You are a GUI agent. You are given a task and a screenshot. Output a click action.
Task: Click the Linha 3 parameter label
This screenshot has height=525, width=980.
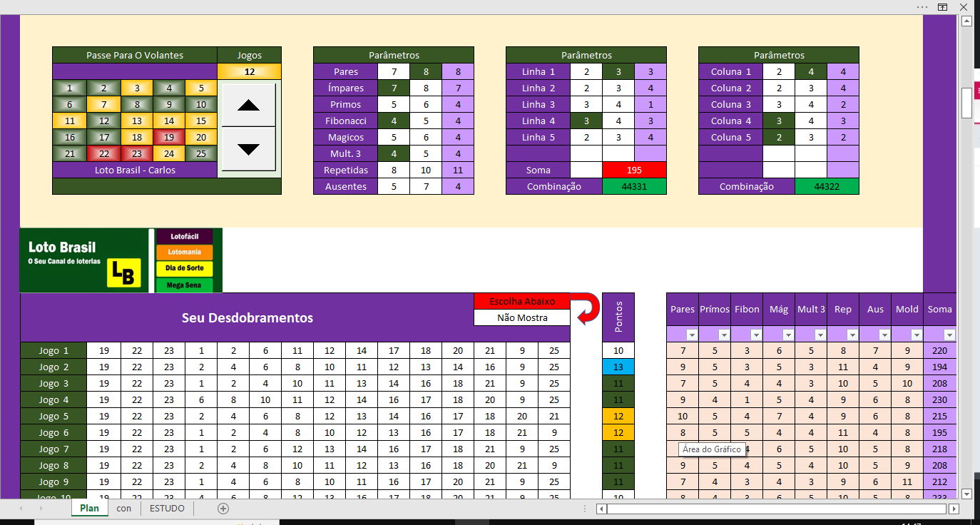pyautogui.click(x=538, y=105)
